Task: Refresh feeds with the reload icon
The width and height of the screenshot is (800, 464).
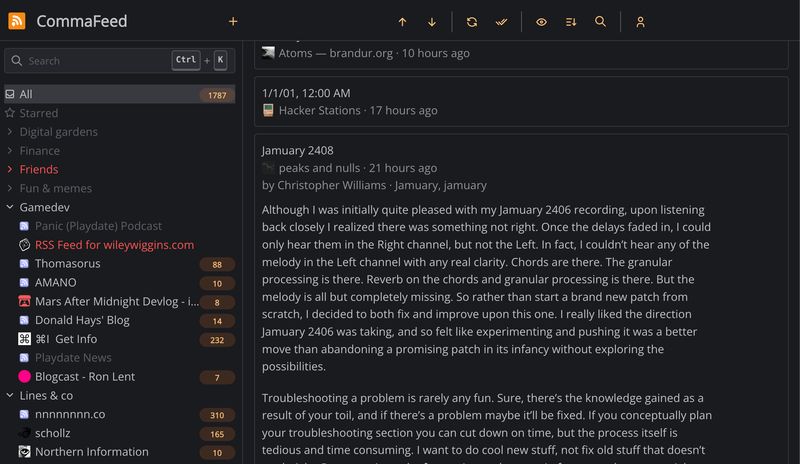Action: [472, 22]
